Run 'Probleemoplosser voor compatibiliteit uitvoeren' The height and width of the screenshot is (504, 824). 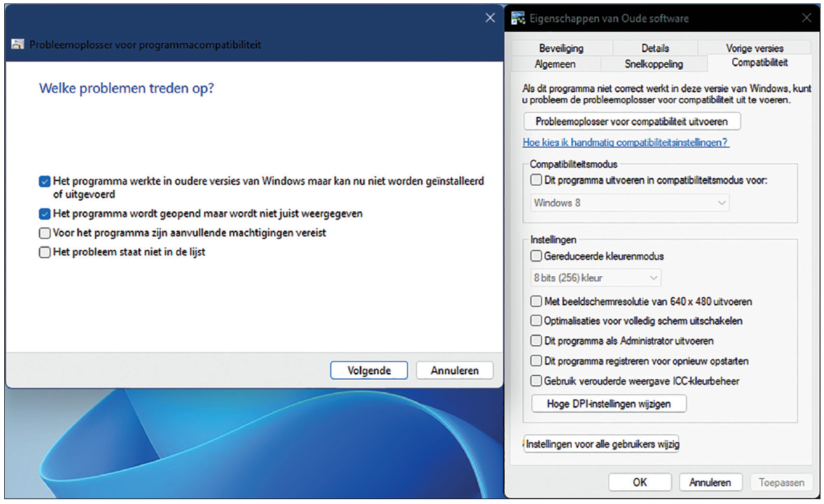tap(632, 122)
